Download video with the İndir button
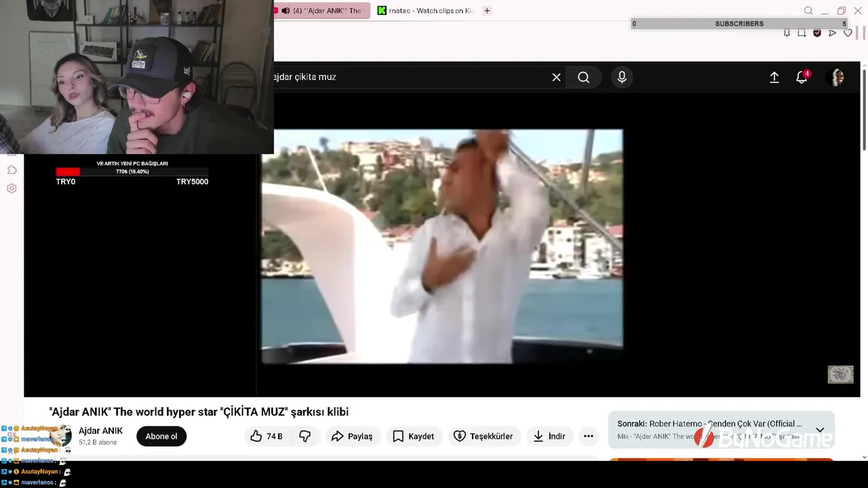 pos(549,436)
